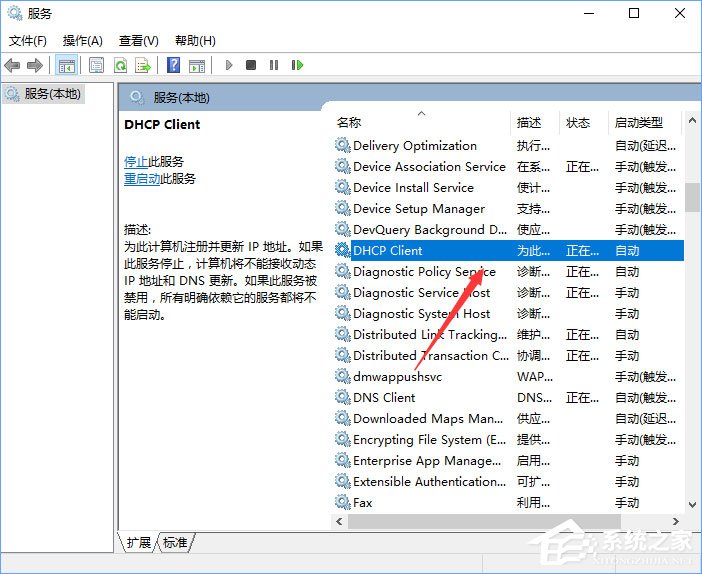This screenshot has height=574, width=702.
Task: Click the Start service play icon
Action: [229, 65]
